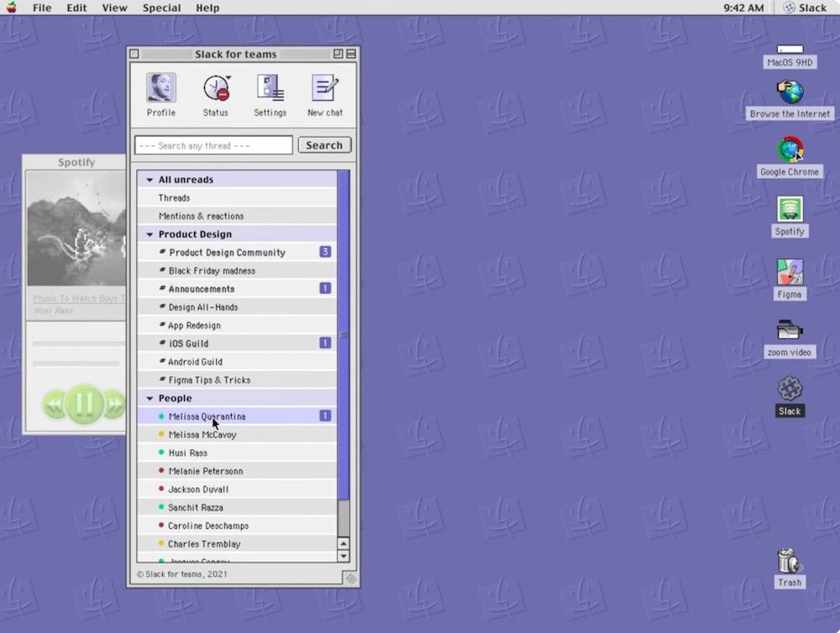Open the Figma desktop icon
840x633 pixels.
[x=790, y=273]
